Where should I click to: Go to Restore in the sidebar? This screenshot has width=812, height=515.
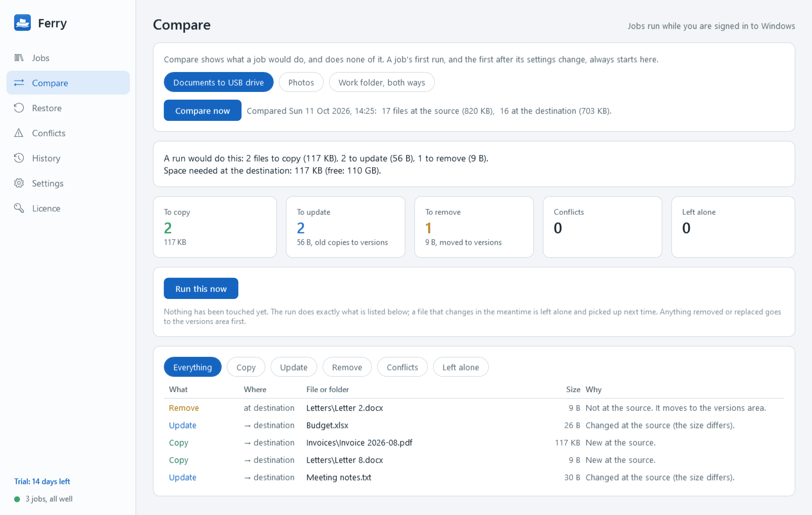[68, 108]
